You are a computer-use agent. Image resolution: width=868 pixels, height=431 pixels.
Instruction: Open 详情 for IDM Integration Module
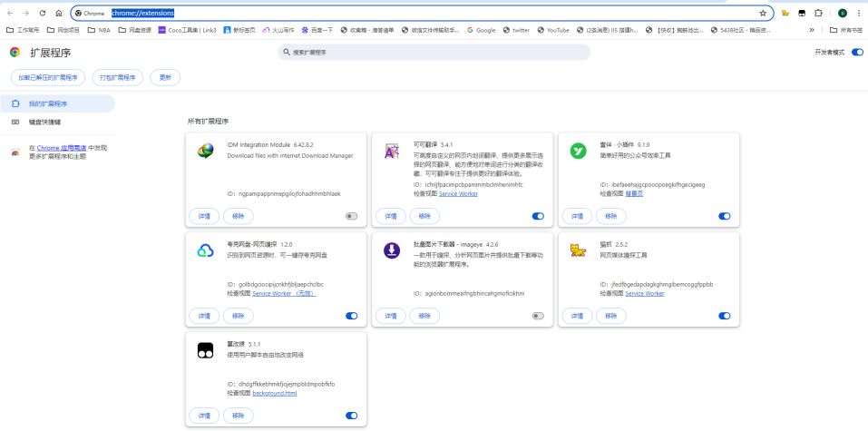coord(204,216)
